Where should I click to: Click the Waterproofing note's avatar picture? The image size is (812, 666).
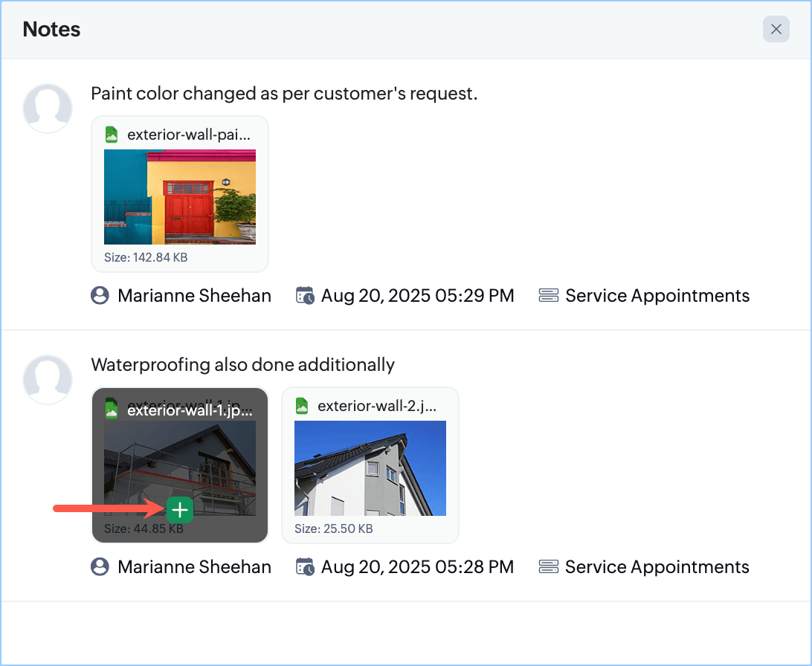pos(48,380)
